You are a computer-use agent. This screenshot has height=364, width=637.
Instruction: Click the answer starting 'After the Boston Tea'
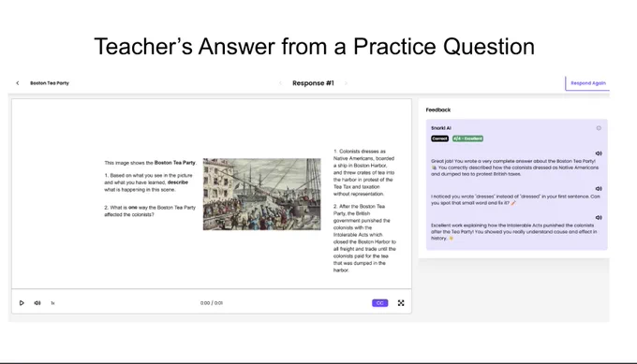pyautogui.click(x=364, y=239)
